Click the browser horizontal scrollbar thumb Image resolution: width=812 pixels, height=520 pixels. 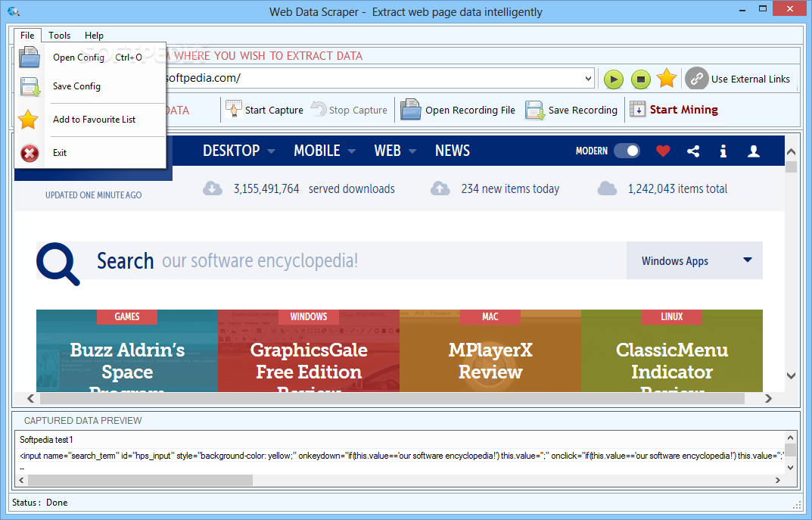(x=392, y=398)
